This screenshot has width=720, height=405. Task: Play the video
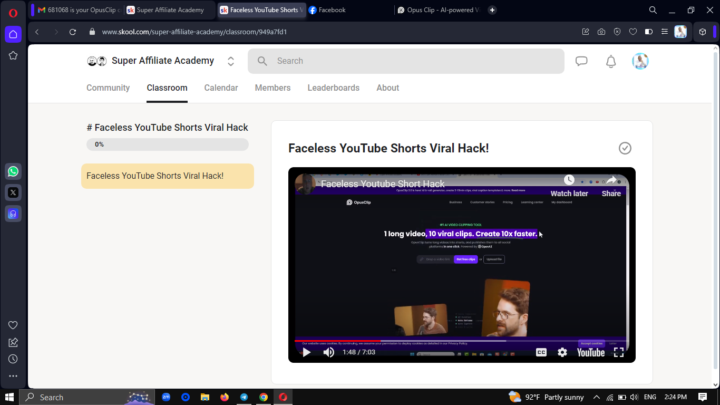pyautogui.click(x=306, y=352)
